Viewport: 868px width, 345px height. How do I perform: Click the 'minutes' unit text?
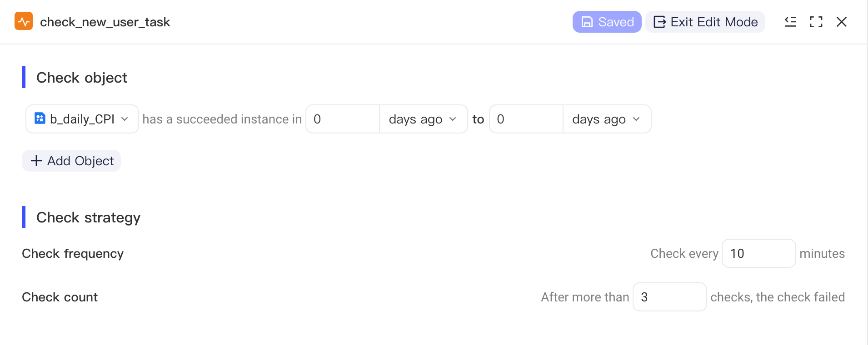click(x=822, y=253)
